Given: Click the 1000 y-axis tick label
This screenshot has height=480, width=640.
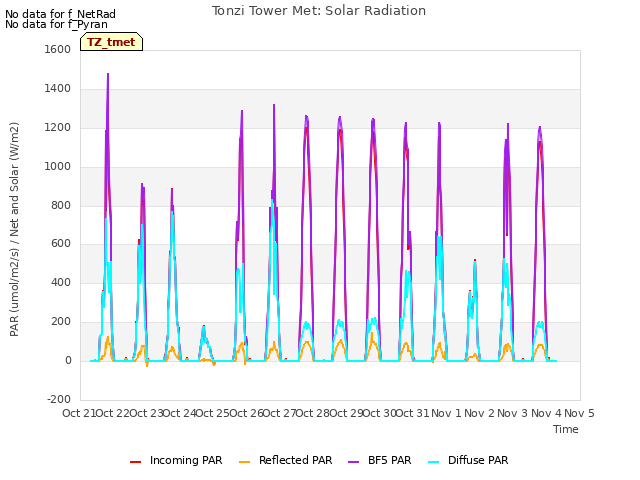Looking at the screenshot, I should click(58, 166).
